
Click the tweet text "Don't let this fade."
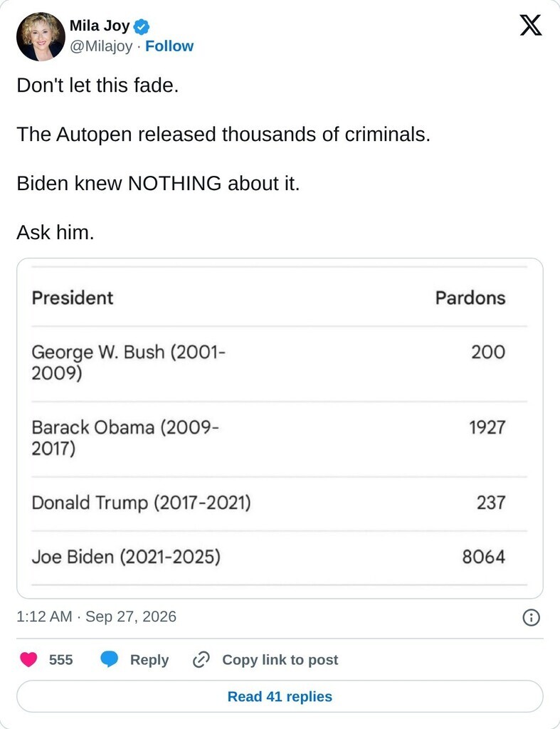click(x=97, y=85)
